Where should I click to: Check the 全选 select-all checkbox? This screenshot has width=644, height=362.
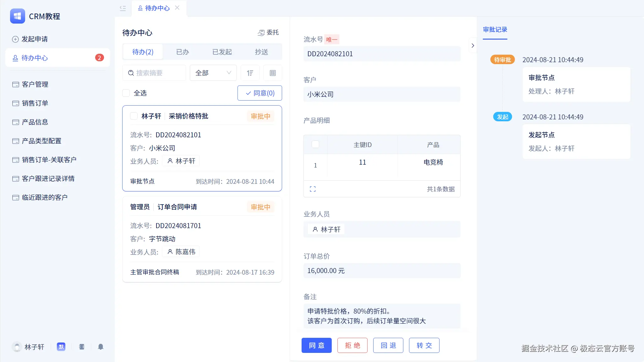(x=126, y=93)
